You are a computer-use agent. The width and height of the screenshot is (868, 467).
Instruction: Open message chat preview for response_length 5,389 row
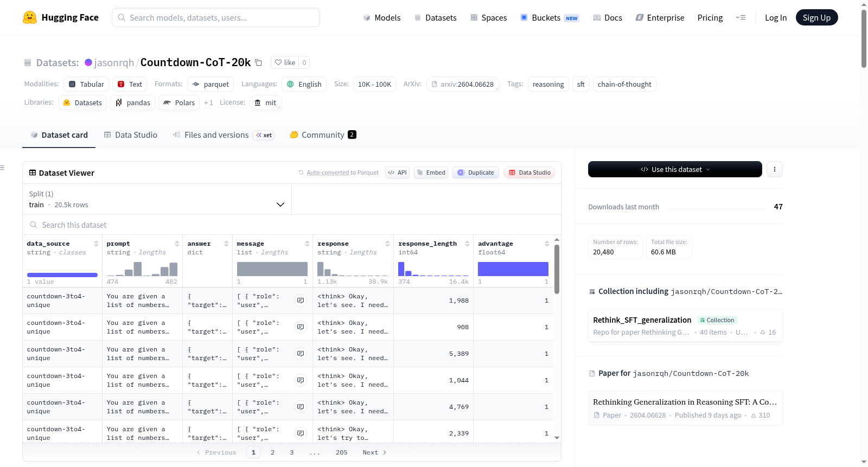click(x=301, y=354)
